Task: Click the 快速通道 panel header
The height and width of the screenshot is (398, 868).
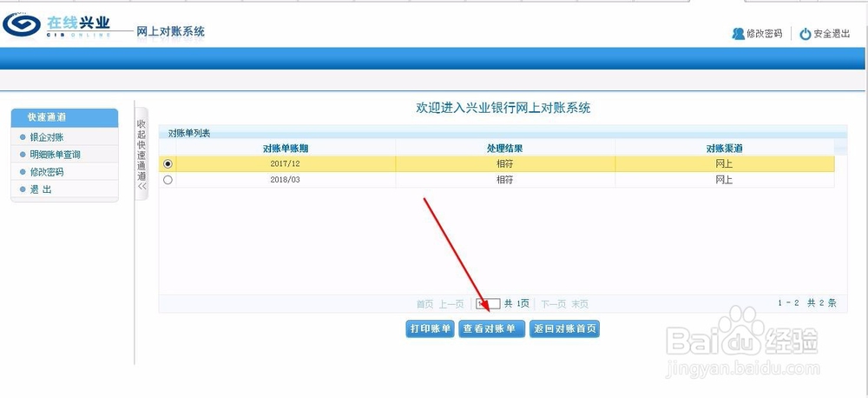Action: (64, 117)
